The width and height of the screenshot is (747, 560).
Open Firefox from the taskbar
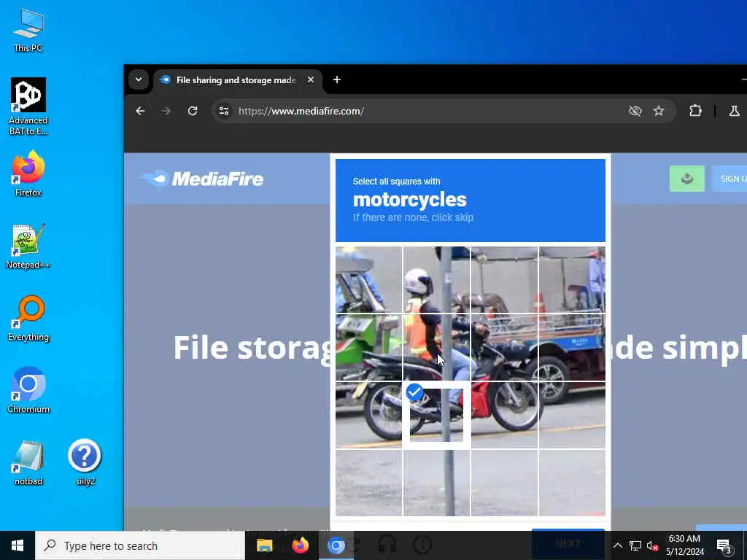click(x=300, y=545)
